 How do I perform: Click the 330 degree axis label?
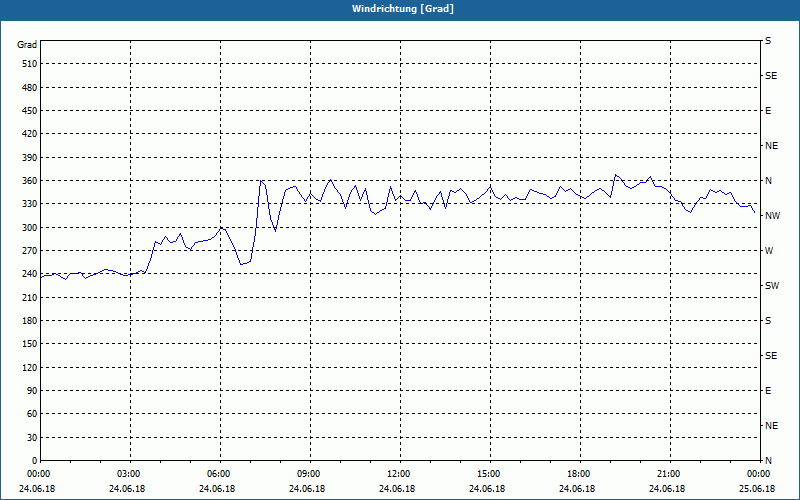[x=30, y=204]
